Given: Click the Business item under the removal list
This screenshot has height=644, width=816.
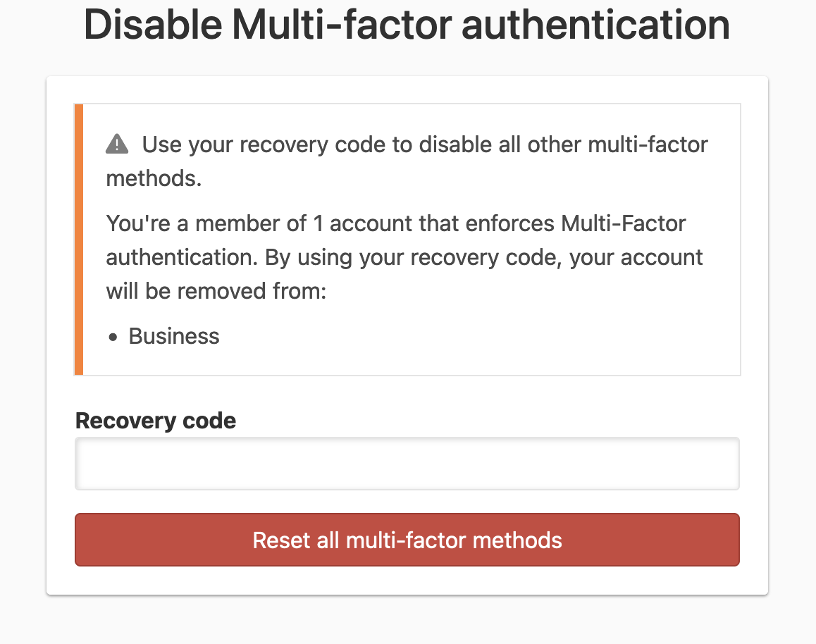Looking at the screenshot, I should (173, 337).
